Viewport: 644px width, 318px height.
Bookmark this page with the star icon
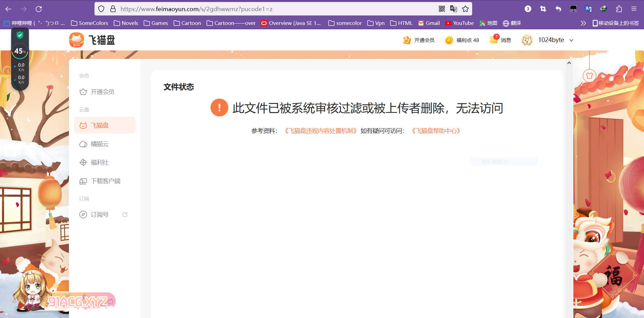tap(465, 9)
